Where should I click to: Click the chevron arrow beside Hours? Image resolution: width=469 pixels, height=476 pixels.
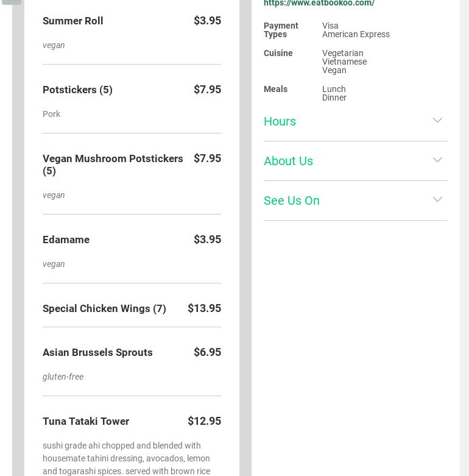tap(437, 120)
